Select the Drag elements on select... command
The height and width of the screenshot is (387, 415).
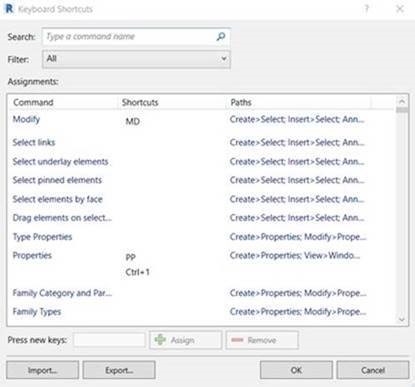(62, 218)
